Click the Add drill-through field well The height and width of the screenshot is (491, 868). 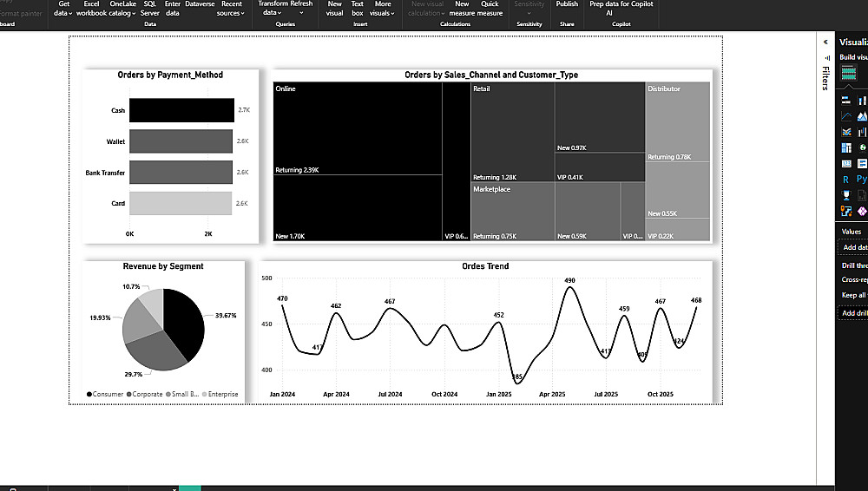pos(855,313)
